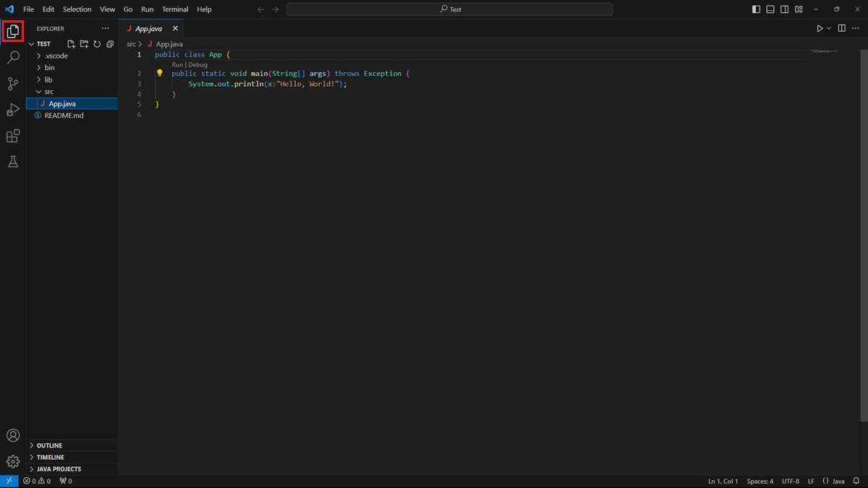Refresh the Explorer file tree

97,43
